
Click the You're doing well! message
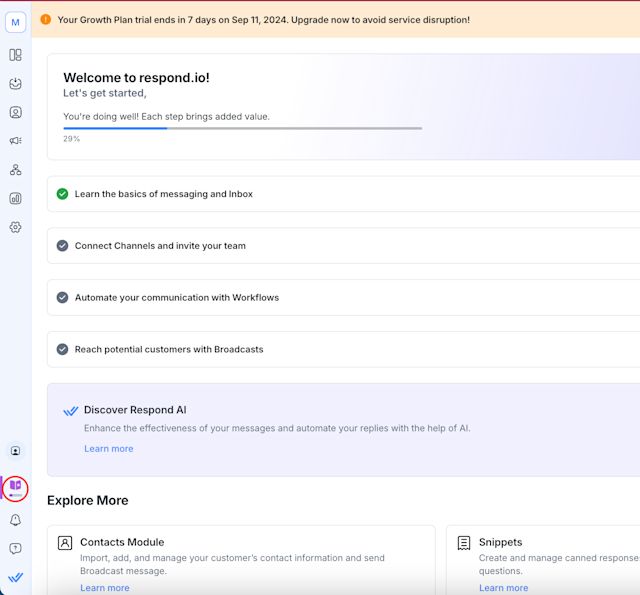(x=167, y=116)
